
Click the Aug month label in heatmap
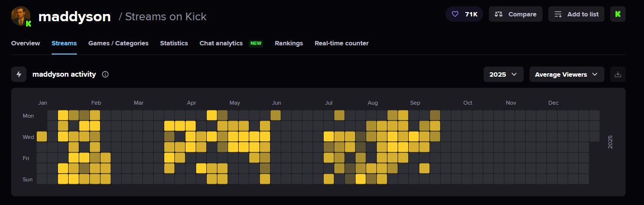pyautogui.click(x=372, y=103)
